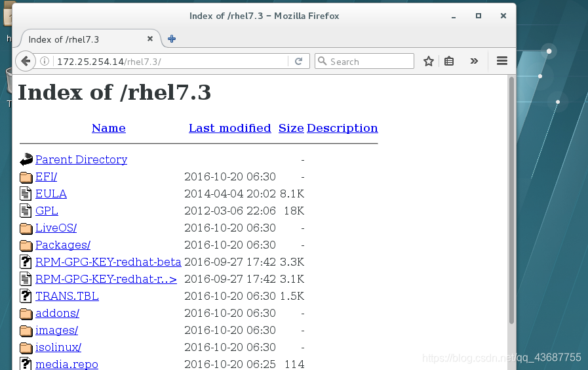The image size is (588, 370).
Task: Maximize the Firefox window
Action: [478, 16]
